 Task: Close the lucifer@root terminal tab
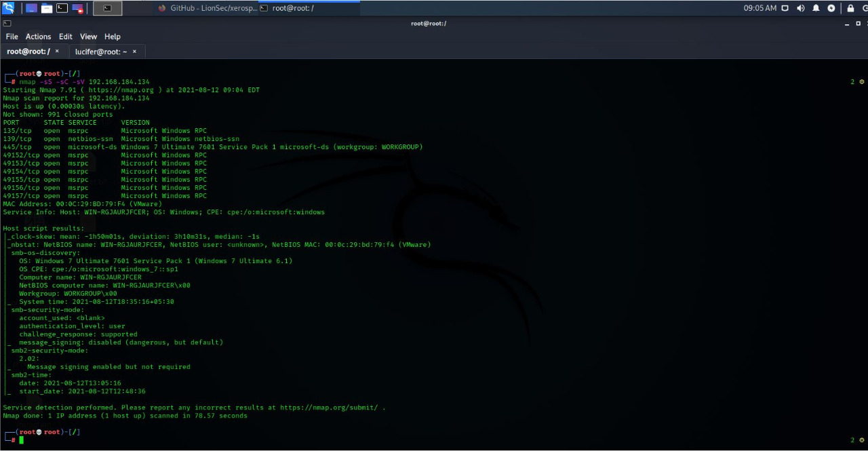point(134,52)
